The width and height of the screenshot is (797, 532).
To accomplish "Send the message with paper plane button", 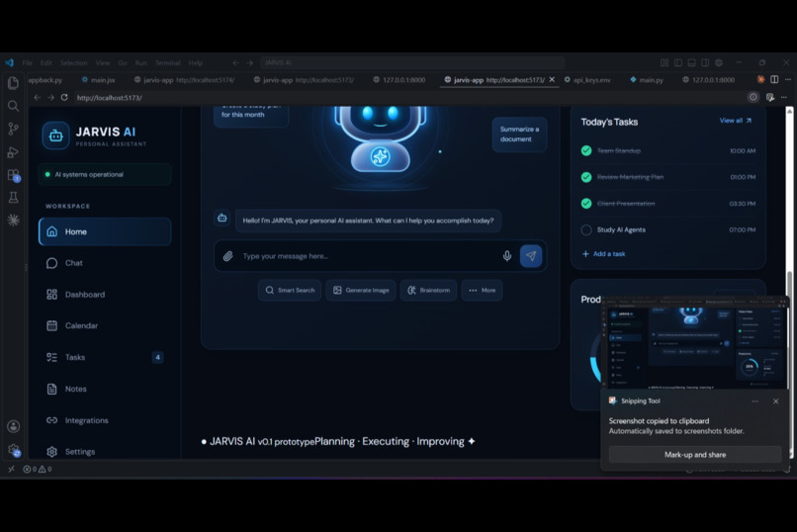I will click(531, 256).
